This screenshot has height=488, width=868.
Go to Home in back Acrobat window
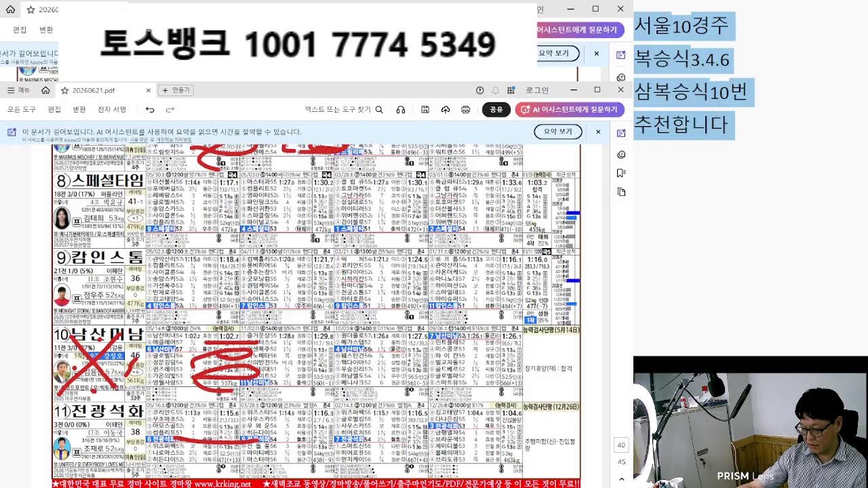[10, 9]
